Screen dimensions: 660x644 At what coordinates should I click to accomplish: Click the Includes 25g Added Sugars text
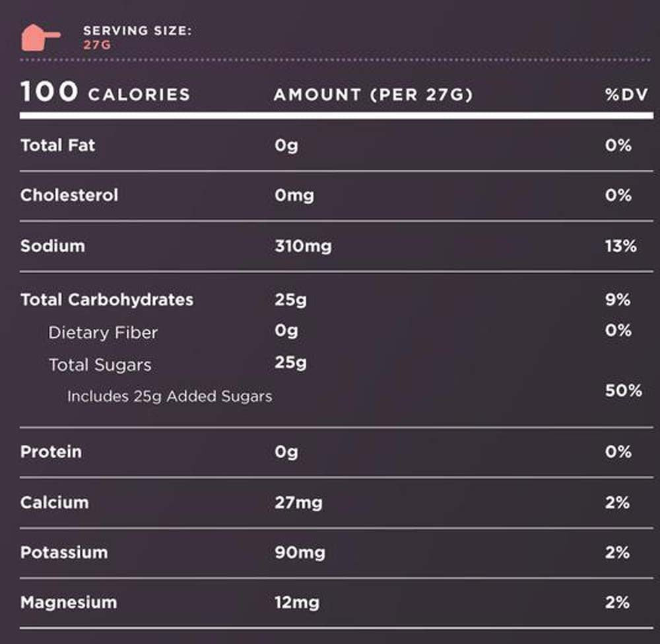(170, 397)
